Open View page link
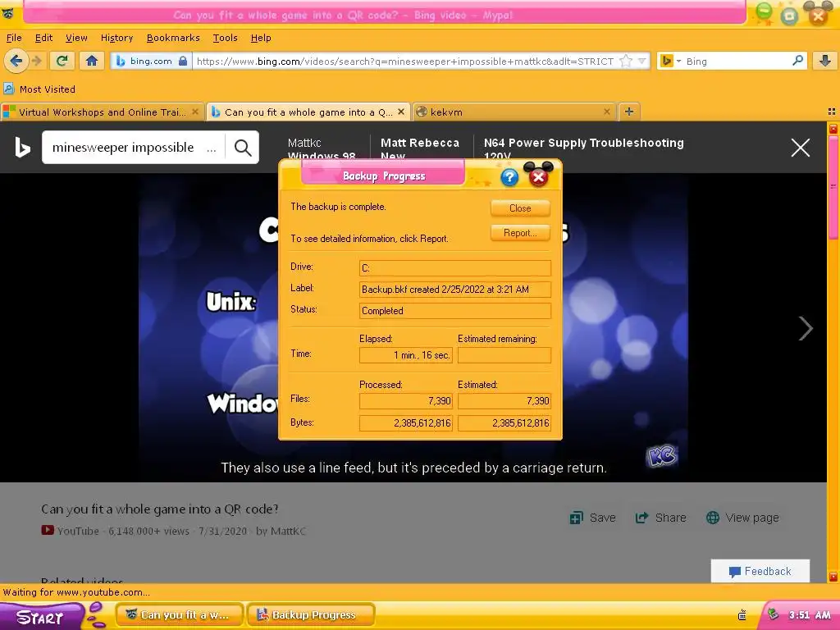Image resolution: width=840 pixels, height=630 pixels. [742, 518]
